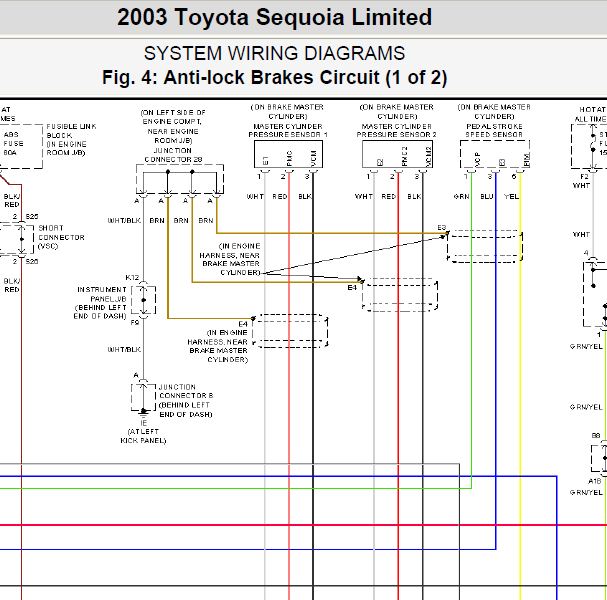This screenshot has width=607, height=600.
Task: Click the 'IE' ground point label
Action: 144,423
